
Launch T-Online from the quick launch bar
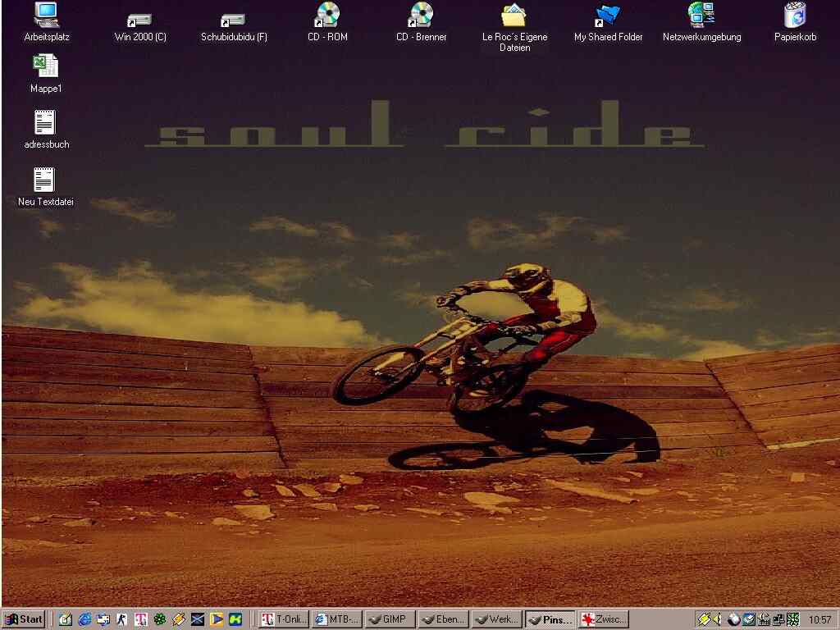pyautogui.click(x=140, y=619)
